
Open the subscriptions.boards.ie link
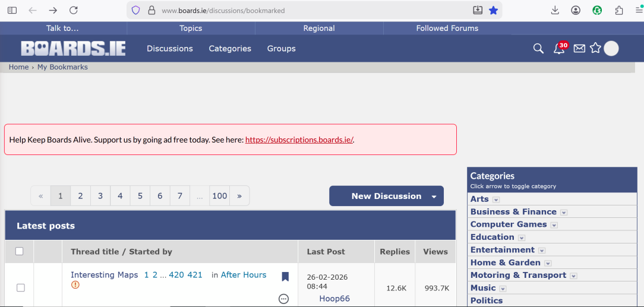pyautogui.click(x=299, y=140)
